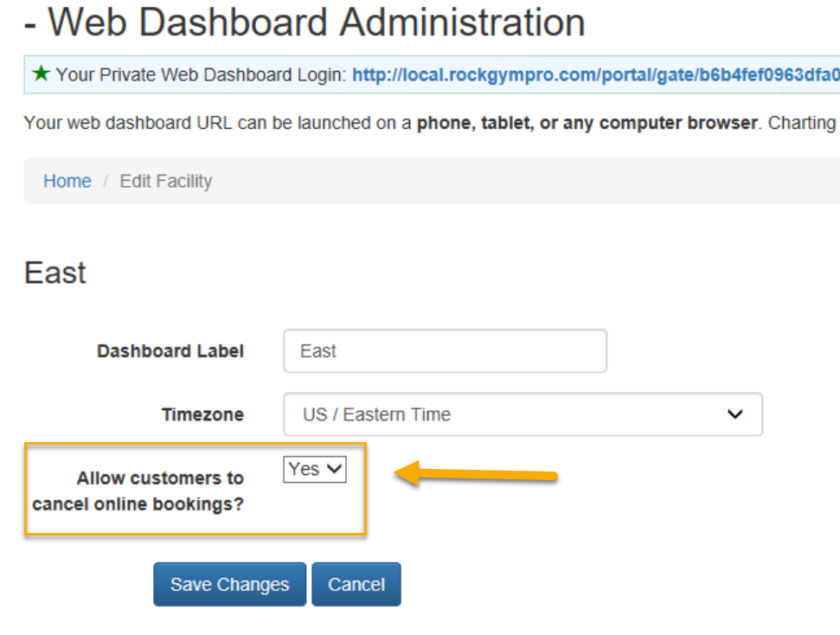Go to Home breadcrumb link

tap(67, 181)
